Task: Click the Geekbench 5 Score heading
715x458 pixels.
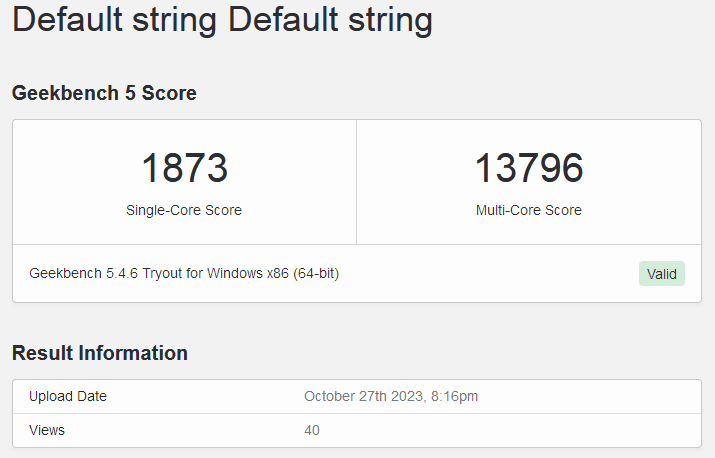Action: click(x=104, y=93)
